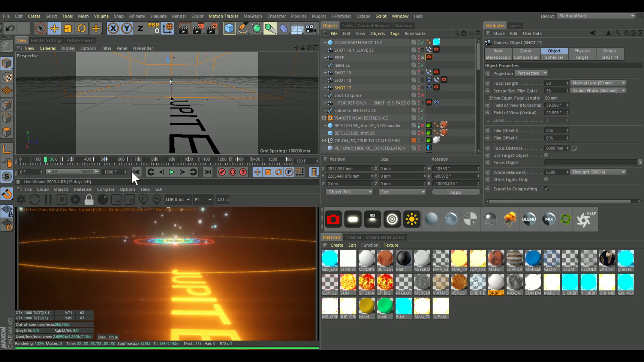Toggle Film Offset X animation dot
The width and height of the screenshot is (644, 362).
pyautogui.click(x=488, y=130)
